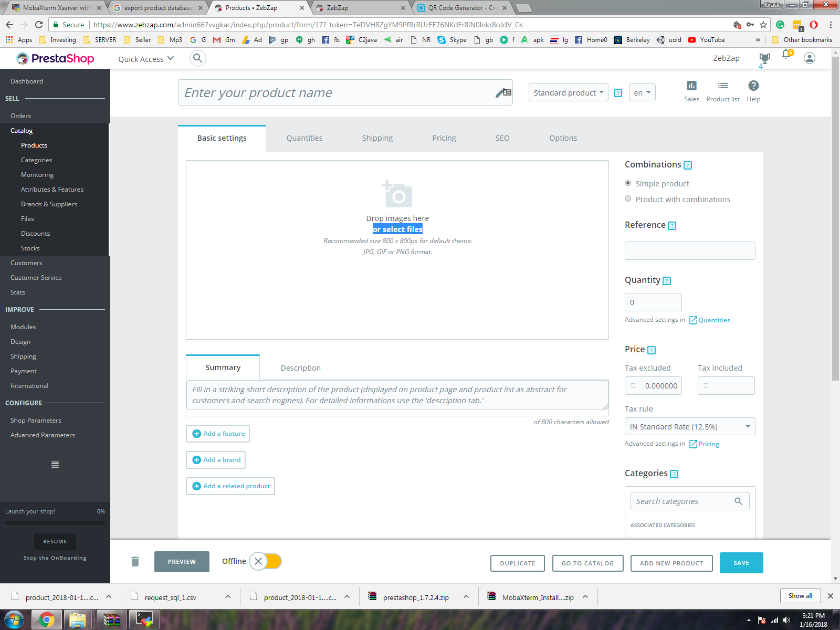Click the PrestaShop logo
The width and height of the screenshot is (840, 630).
55,58
